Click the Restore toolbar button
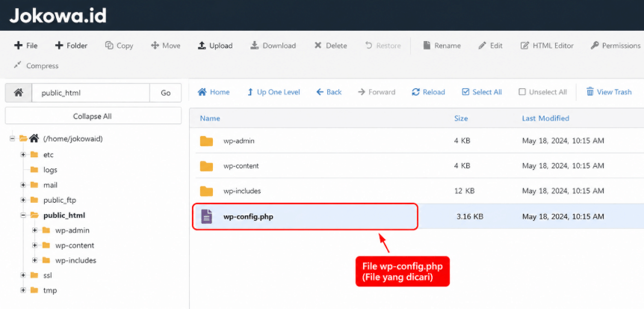 point(383,46)
